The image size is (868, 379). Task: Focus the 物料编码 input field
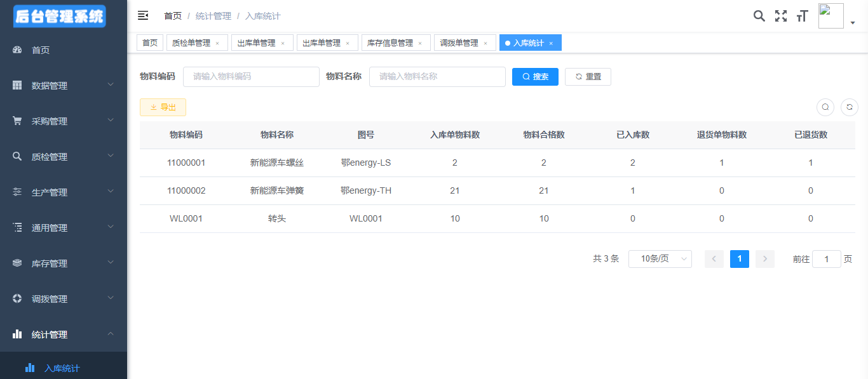[x=251, y=77]
